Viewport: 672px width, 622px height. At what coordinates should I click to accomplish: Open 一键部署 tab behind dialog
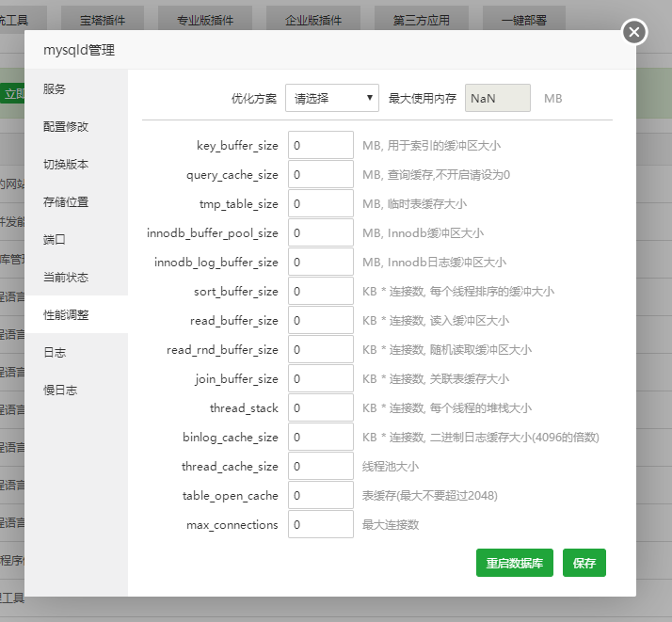point(523,20)
